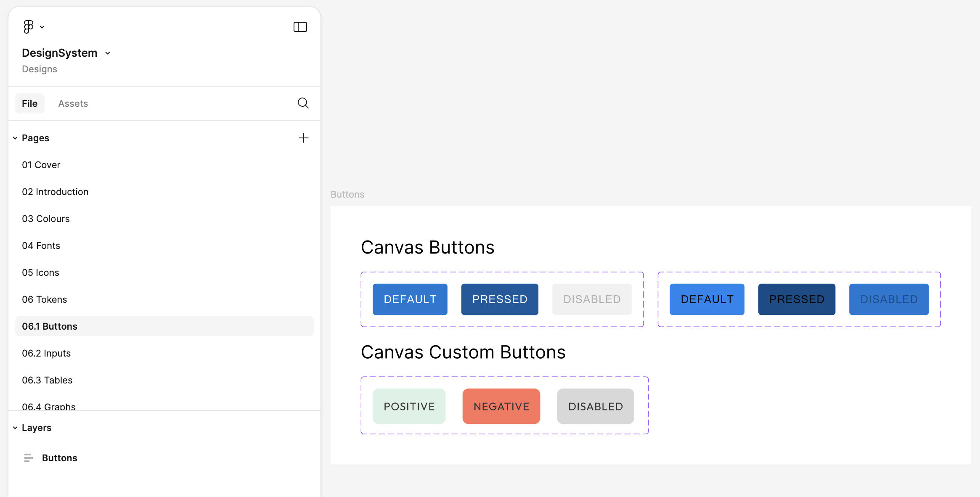Switch to the Assets tab
980x497 pixels.
point(73,103)
